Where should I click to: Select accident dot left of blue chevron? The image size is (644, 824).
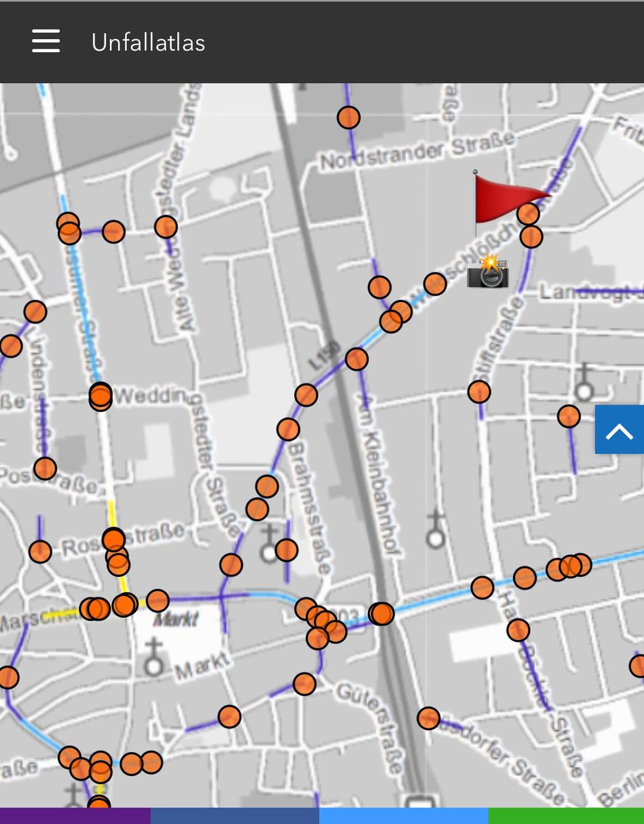(569, 416)
